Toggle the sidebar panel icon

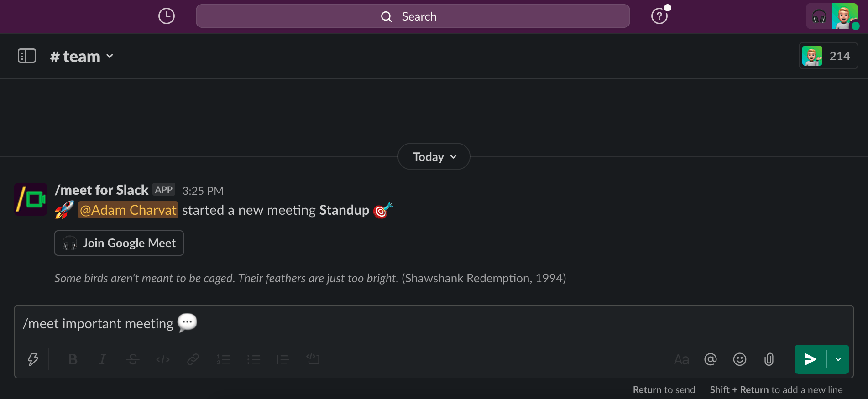[x=27, y=56]
